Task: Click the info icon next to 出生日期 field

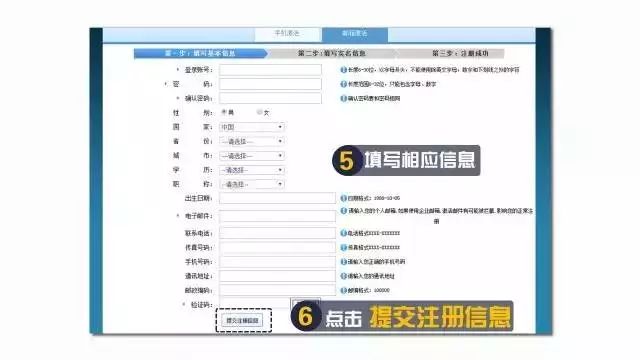Action: (343, 198)
